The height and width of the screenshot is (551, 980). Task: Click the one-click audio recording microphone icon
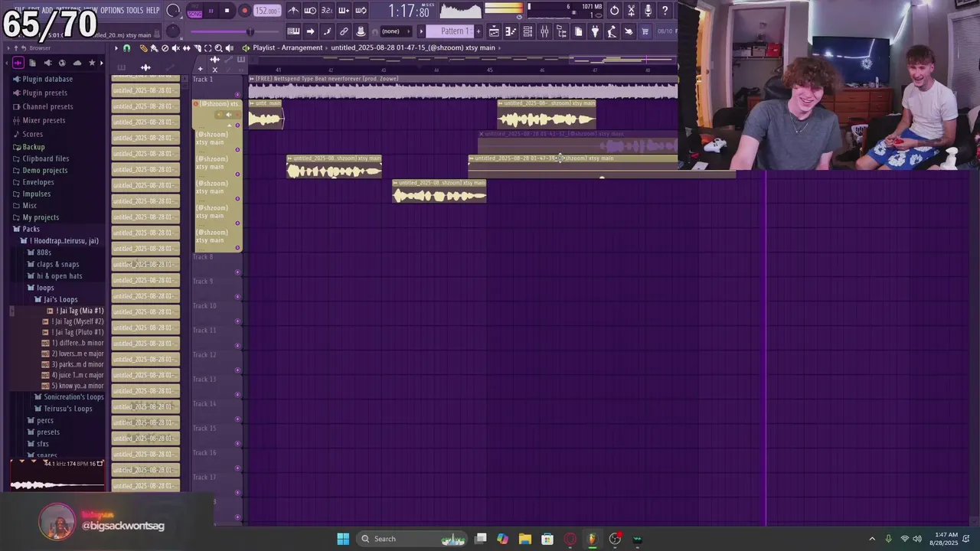[648, 11]
